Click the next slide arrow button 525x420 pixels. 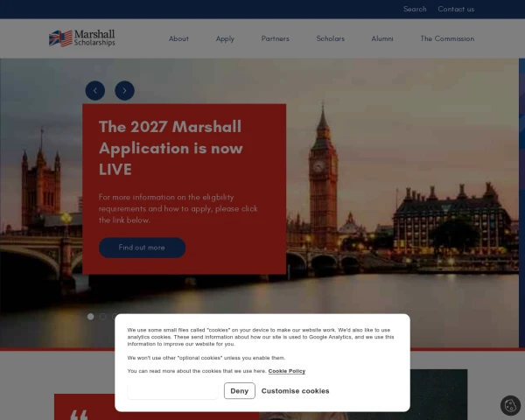point(124,90)
